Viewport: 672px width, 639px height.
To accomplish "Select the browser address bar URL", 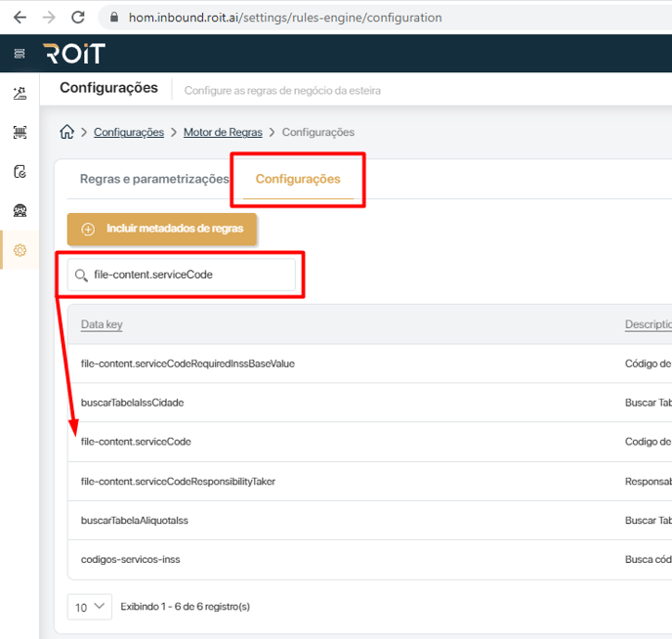I will tap(285, 18).
